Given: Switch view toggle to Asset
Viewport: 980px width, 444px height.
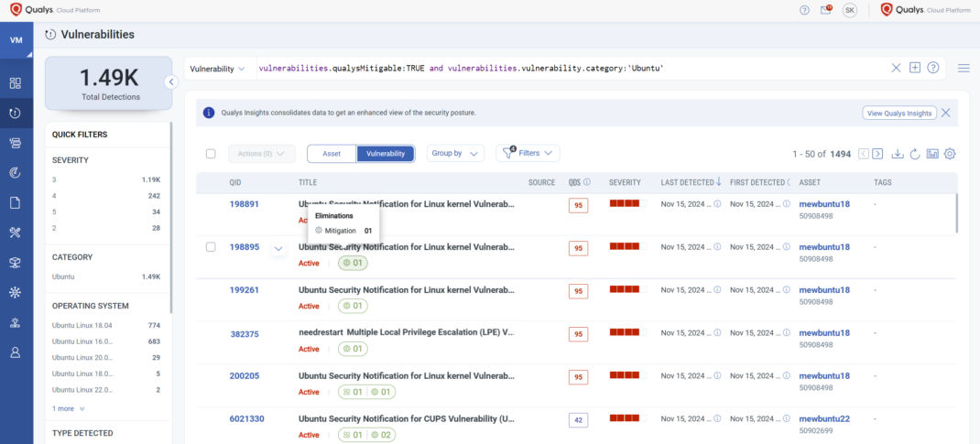Looking at the screenshot, I should tap(332, 154).
